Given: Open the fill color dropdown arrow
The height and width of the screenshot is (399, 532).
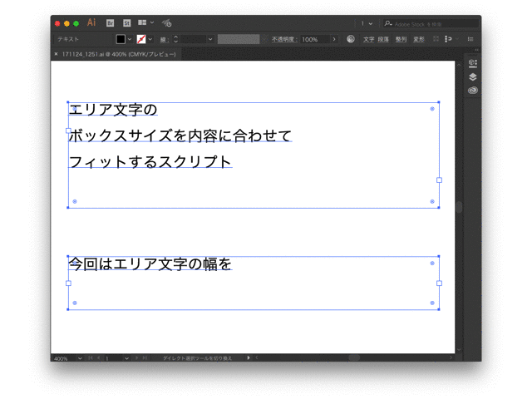Looking at the screenshot, I should click(130, 39).
